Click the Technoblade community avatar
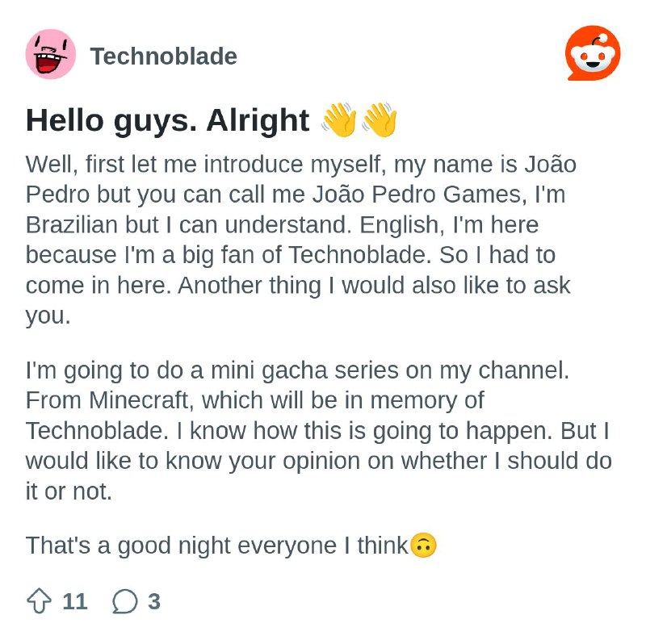 [x=51, y=54]
